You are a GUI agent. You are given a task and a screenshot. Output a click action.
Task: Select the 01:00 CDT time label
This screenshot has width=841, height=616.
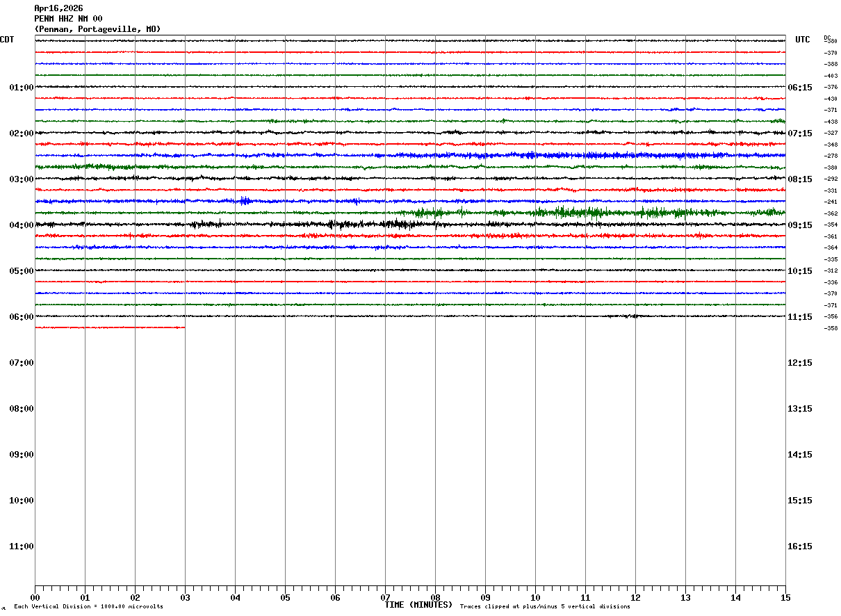click(22, 88)
